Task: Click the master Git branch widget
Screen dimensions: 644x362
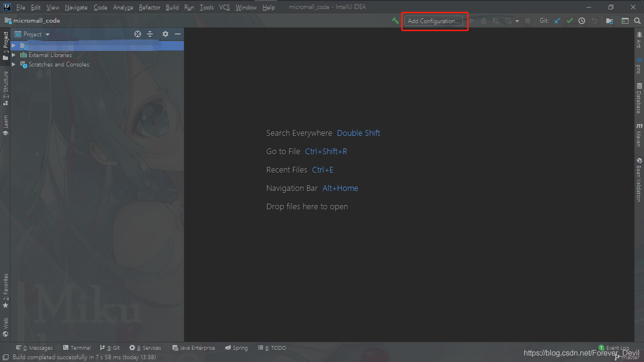Action: tap(627, 357)
